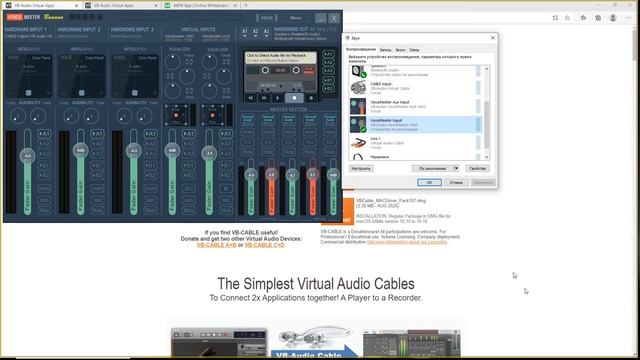
Task: Click Hardware Input 2 Intellipan pad
Action: tap(82, 76)
